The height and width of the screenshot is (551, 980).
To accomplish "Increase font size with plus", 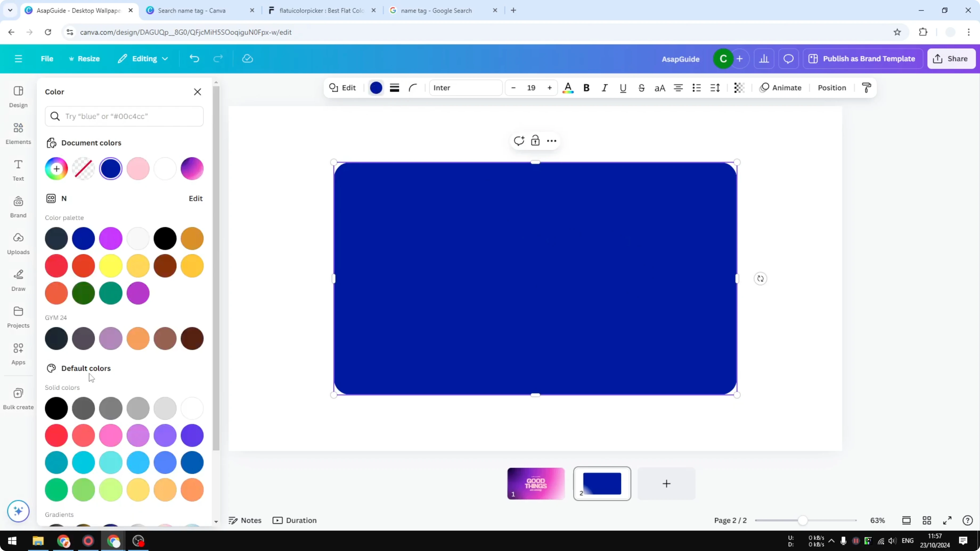I will pyautogui.click(x=550, y=88).
